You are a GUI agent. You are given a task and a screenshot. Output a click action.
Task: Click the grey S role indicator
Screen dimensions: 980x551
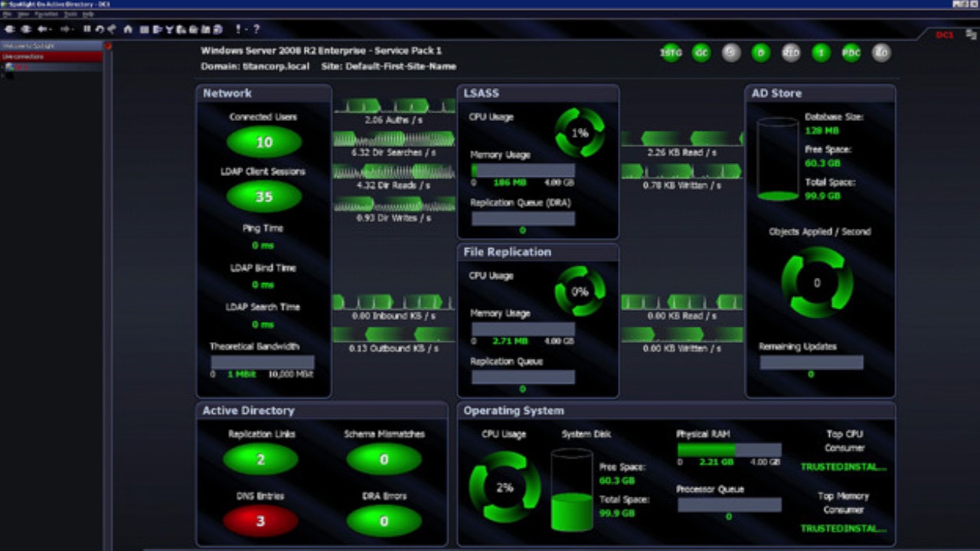click(731, 53)
